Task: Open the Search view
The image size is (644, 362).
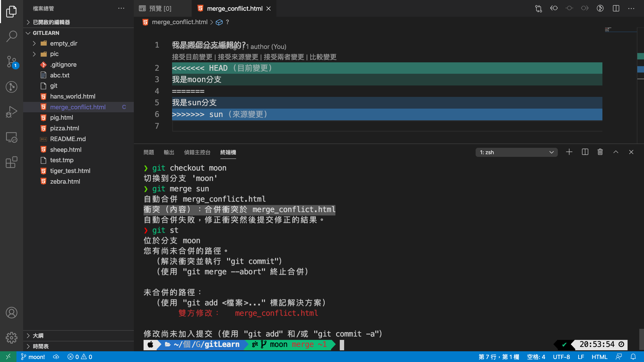Action: coord(11,36)
